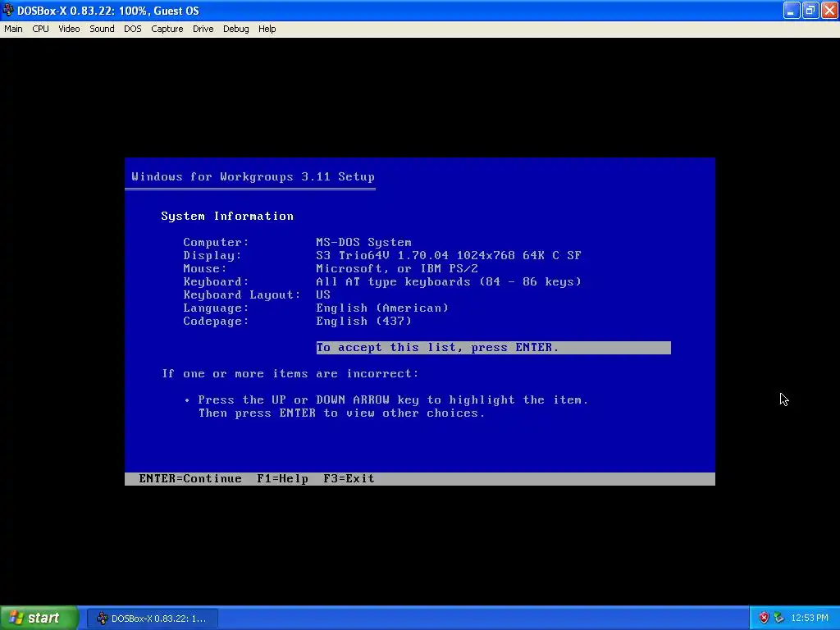
Task: Click 'English (437)' codepage value
Action: [363, 321]
